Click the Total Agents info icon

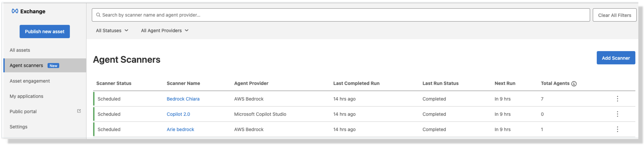tap(574, 84)
